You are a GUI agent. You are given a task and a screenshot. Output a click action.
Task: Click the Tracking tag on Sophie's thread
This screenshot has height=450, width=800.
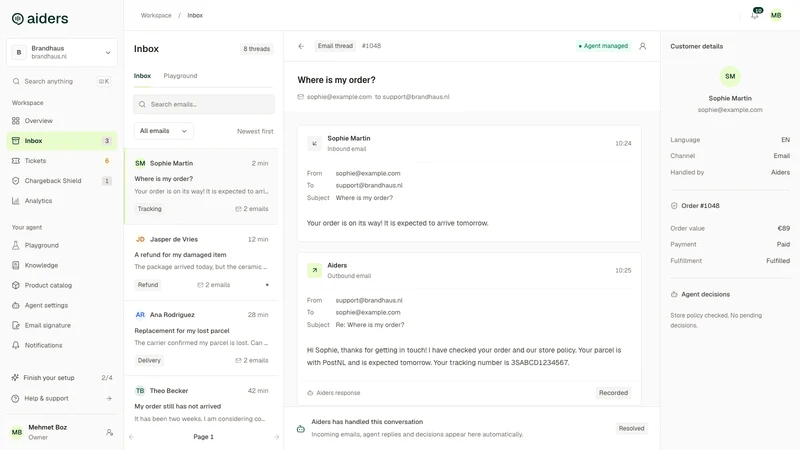[x=149, y=209]
